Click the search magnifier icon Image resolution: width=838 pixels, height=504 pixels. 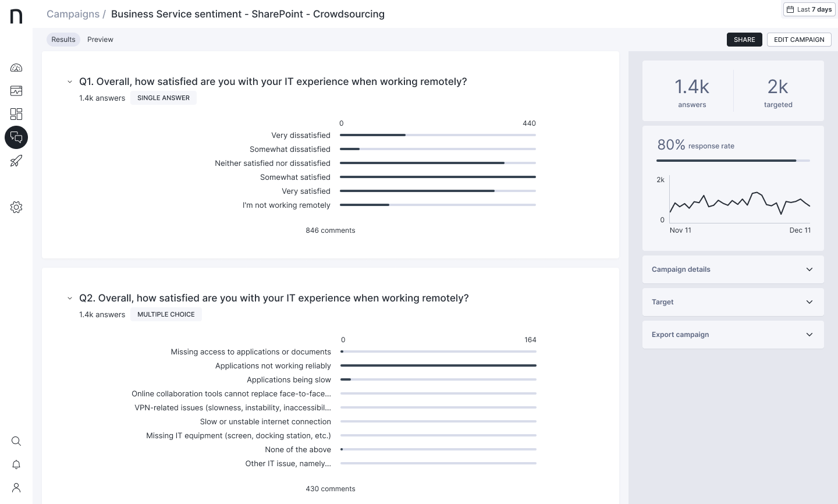[16, 441]
